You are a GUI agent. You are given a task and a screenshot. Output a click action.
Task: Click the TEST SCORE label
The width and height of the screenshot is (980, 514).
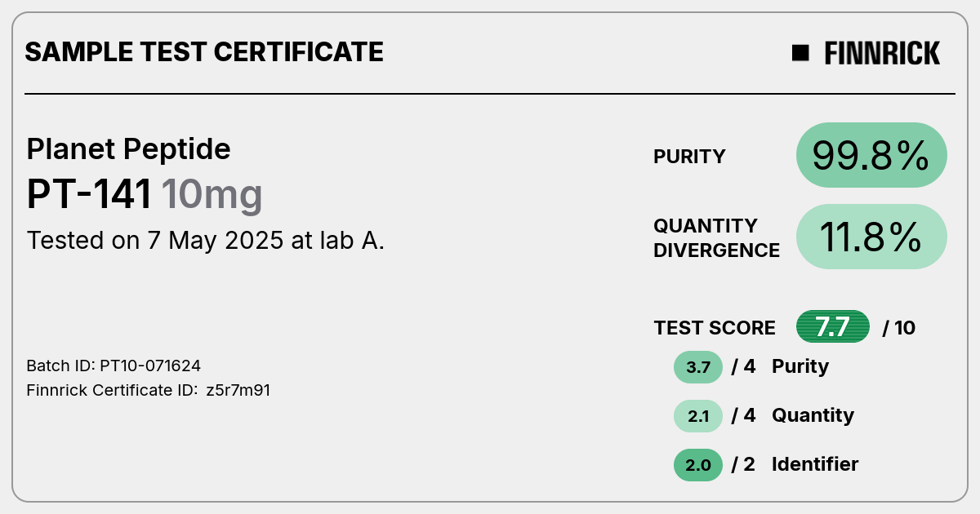tap(715, 328)
